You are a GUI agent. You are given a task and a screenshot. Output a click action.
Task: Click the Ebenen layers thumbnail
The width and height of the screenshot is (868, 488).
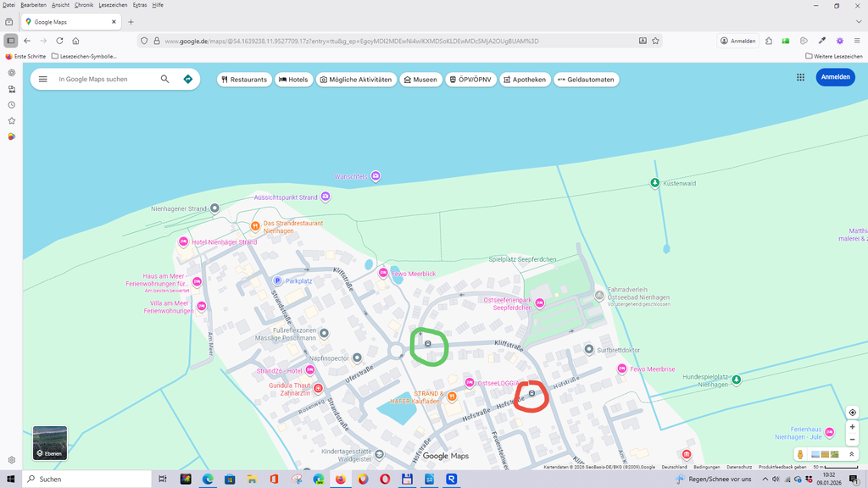pyautogui.click(x=50, y=443)
